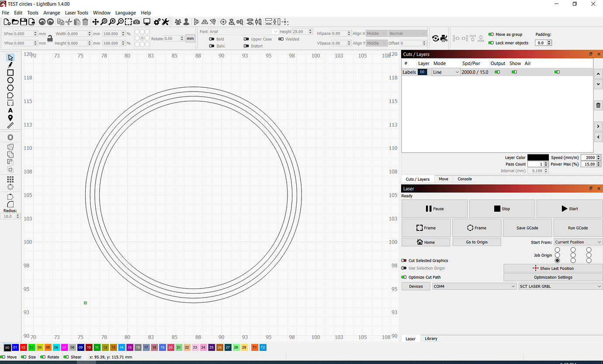Click the Save GCode button

(527, 227)
